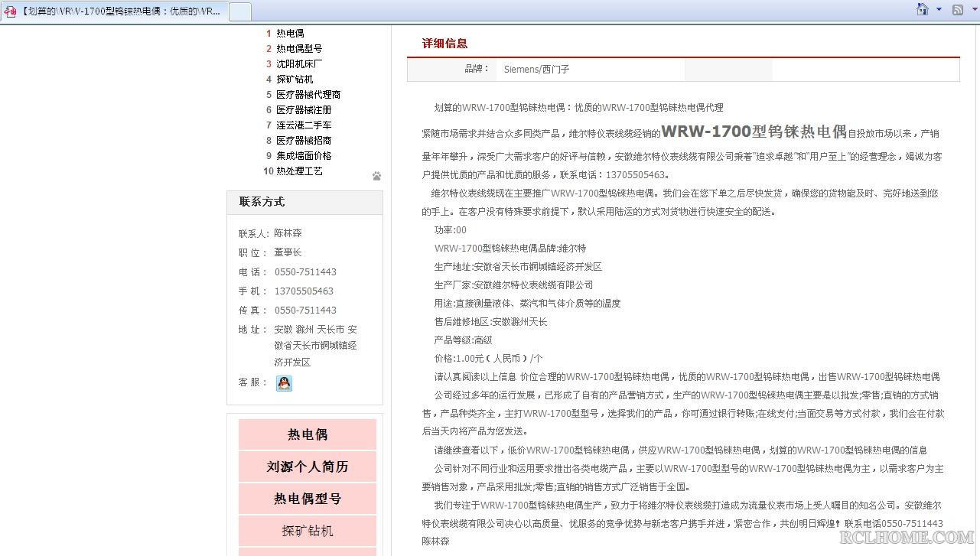This screenshot has width=980, height=556.
Task: Click the 刘源个人简历 pink button
Action: point(308,467)
